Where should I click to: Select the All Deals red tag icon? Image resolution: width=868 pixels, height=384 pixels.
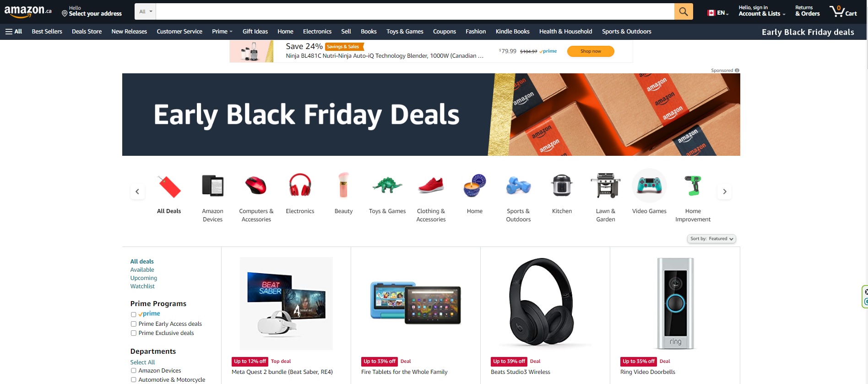[x=169, y=186]
